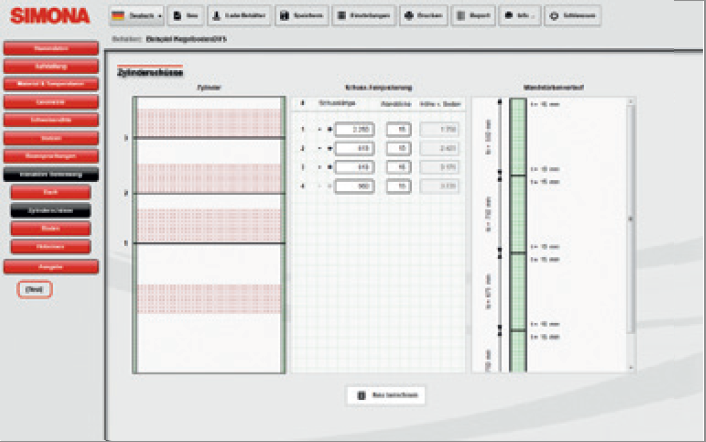Viewport: 706px width, 442px height.
Task: Click the Speichern save button
Action: pos(301,17)
